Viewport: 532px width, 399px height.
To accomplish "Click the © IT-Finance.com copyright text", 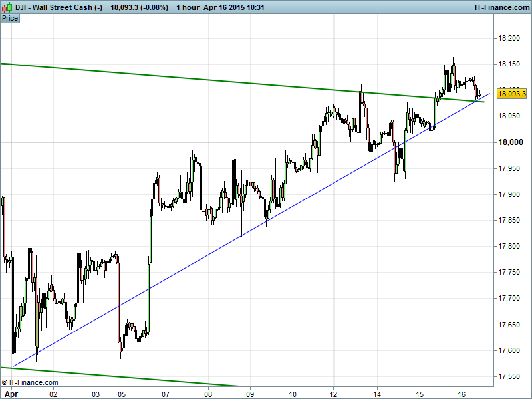I will 30,382.
